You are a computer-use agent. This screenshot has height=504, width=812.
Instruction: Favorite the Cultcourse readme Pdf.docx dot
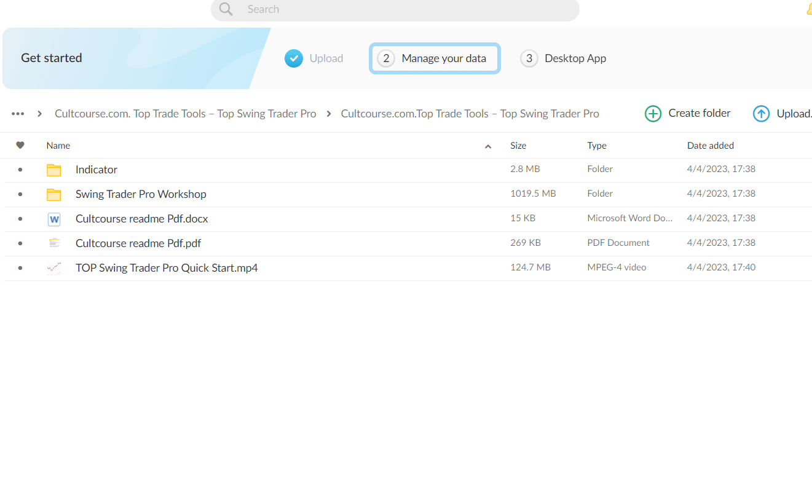click(20, 219)
